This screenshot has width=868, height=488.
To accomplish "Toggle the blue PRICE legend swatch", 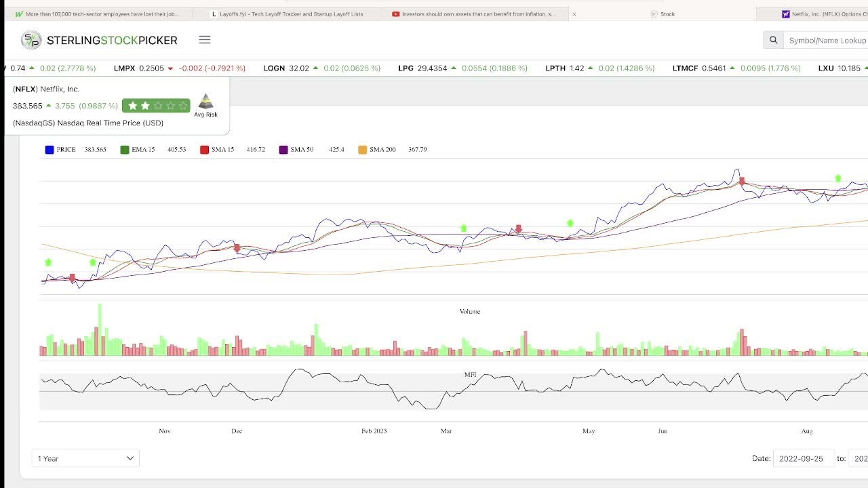I will [50, 150].
